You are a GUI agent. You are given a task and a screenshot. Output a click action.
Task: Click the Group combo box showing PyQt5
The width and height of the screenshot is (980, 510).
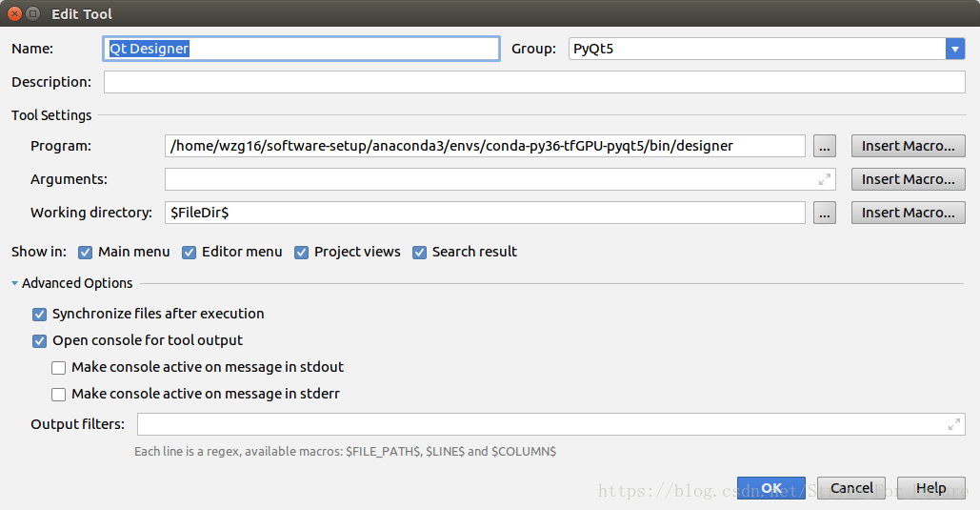(767, 49)
